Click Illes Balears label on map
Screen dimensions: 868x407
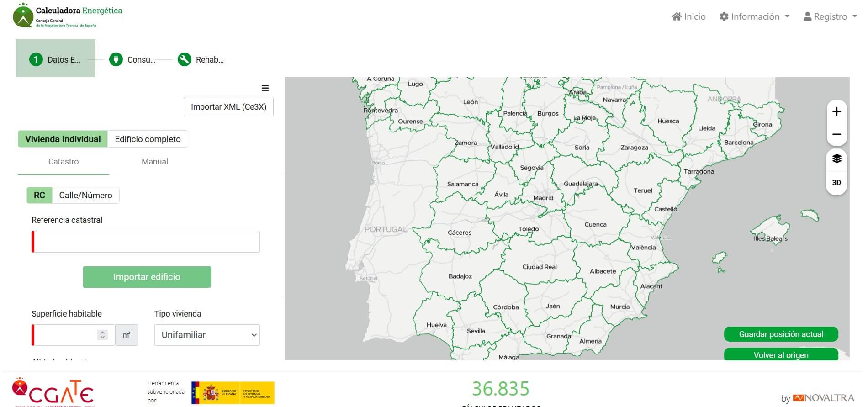coord(771,238)
